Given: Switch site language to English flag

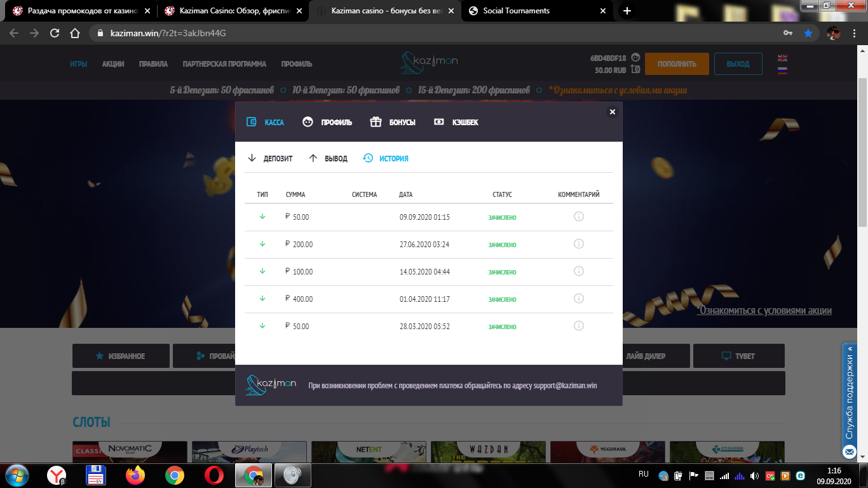Looking at the screenshot, I should coord(782,58).
